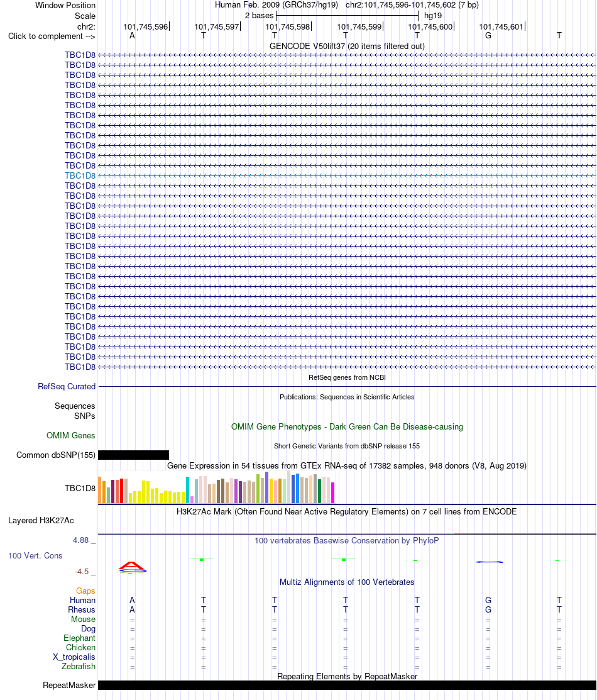The image size is (597, 700).
Task: Click the cyan bar in GTEx expression chart
Action: (188, 490)
